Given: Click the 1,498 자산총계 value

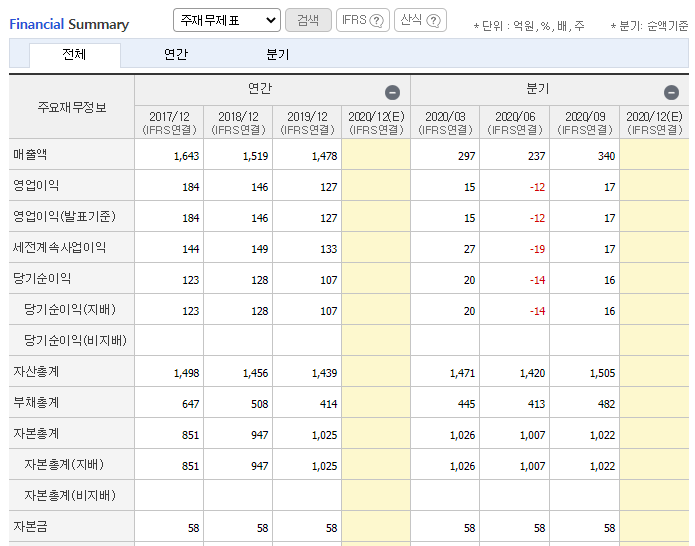Looking at the screenshot, I should pyautogui.click(x=187, y=373).
